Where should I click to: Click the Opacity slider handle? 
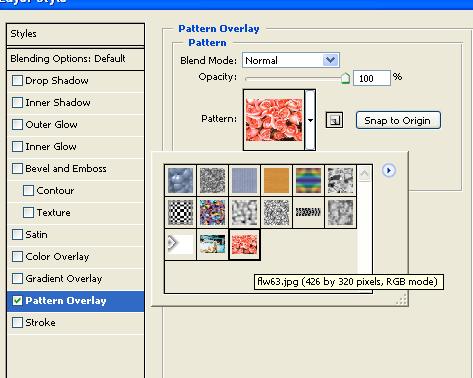tap(345, 78)
